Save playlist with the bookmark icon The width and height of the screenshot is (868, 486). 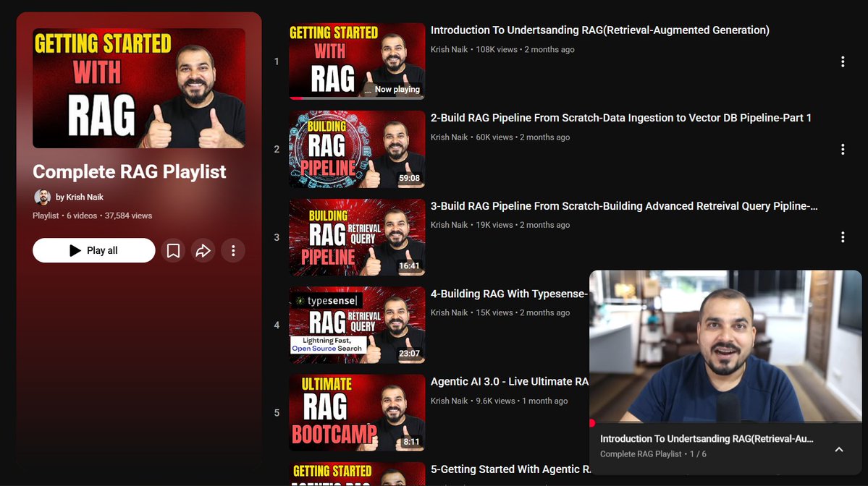pyautogui.click(x=173, y=250)
